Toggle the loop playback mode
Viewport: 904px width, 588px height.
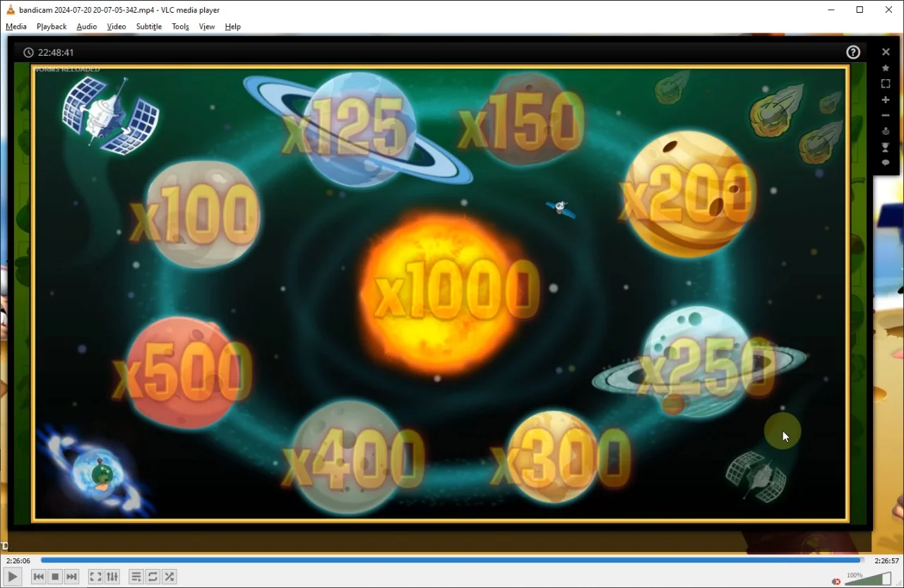pyautogui.click(x=153, y=577)
